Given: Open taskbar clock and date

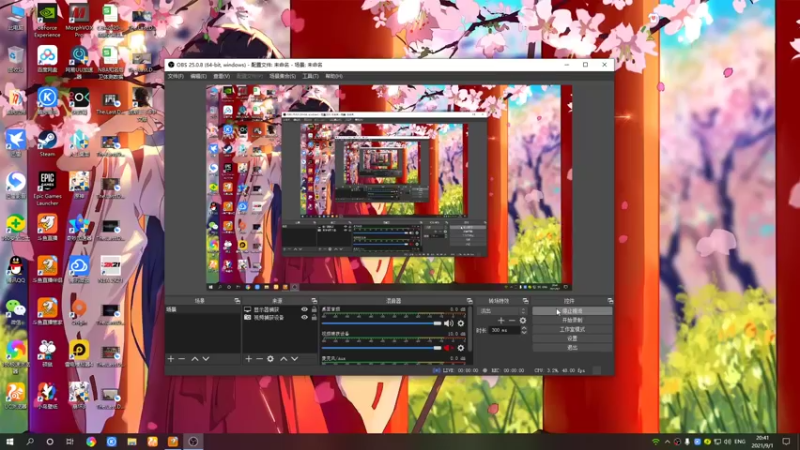Looking at the screenshot, I should [762, 441].
